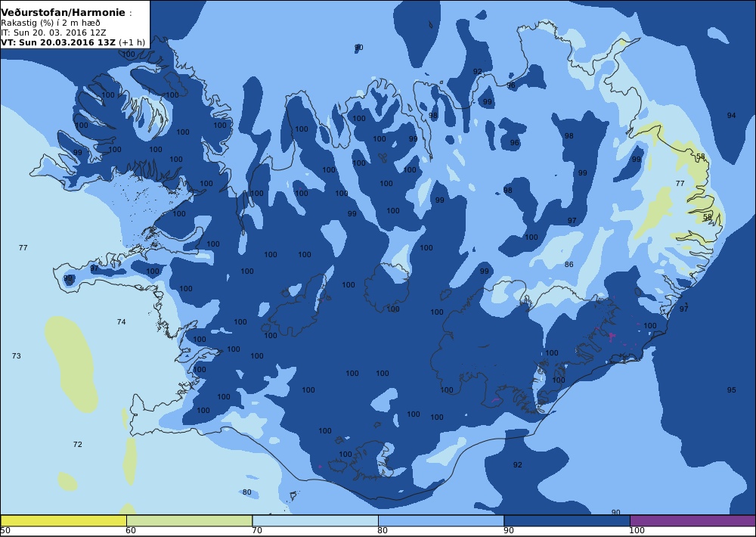756x537 pixels.
Task: Click the '60' tick label under the legend
Action: click(131, 531)
